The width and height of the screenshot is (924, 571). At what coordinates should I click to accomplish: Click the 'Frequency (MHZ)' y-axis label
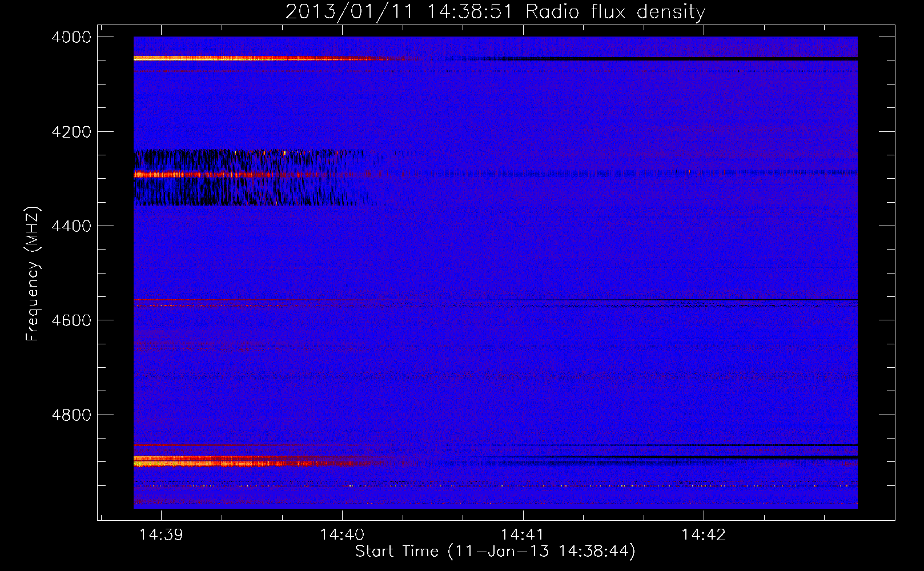pos(33,274)
